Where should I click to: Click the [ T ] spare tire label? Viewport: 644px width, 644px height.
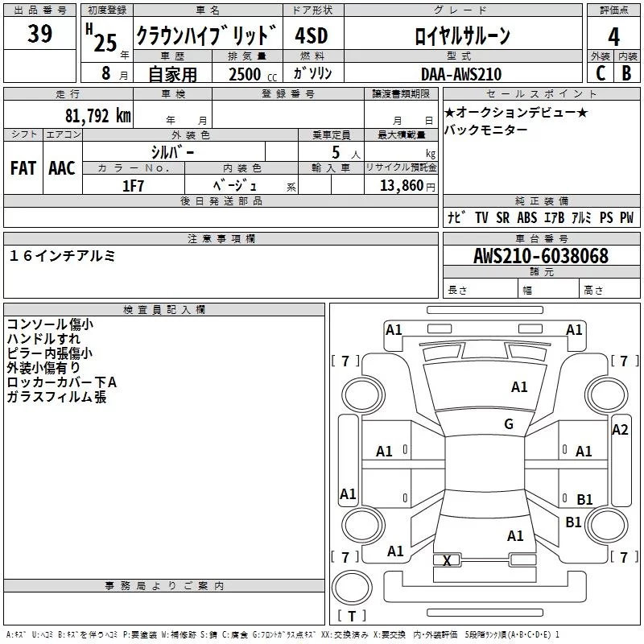point(352,616)
